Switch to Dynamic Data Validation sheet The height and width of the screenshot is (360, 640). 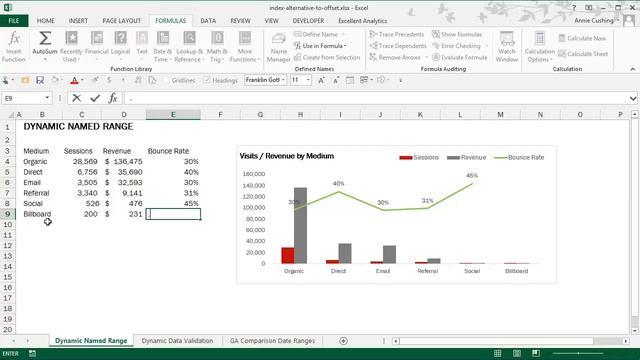point(178,341)
